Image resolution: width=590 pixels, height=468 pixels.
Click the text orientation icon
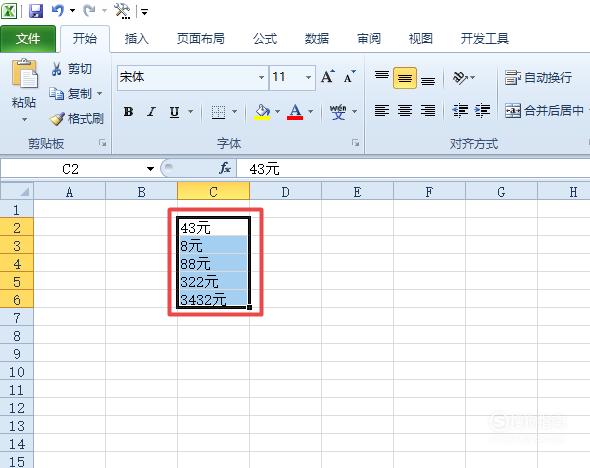coord(460,77)
